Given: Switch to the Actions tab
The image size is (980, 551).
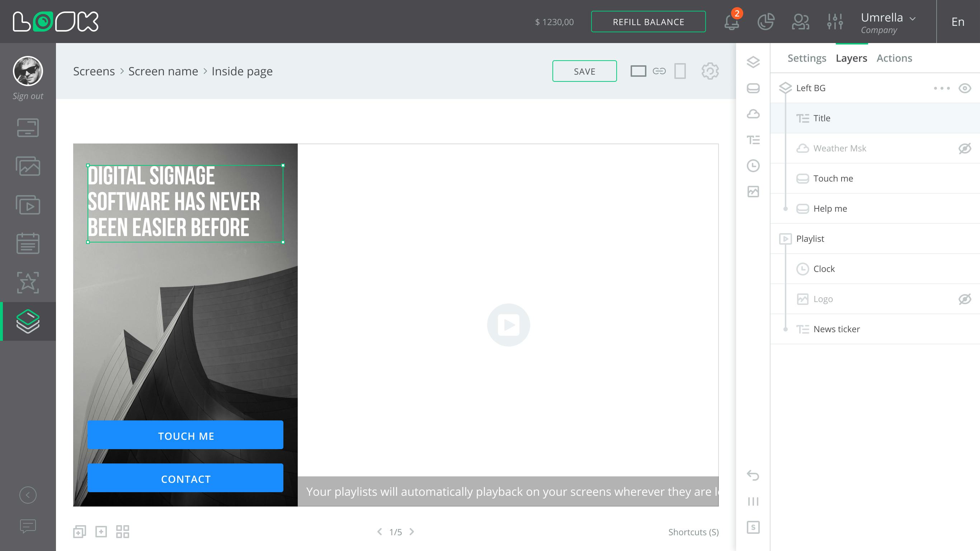Looking at the screenshot, I should click(x=894, y=58).
